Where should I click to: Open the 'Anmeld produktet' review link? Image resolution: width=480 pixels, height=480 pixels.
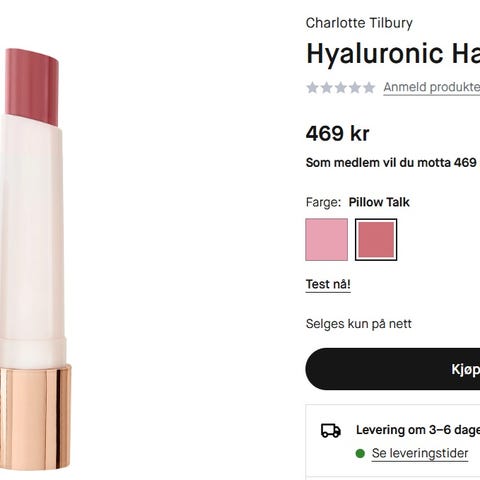(432, 87)
